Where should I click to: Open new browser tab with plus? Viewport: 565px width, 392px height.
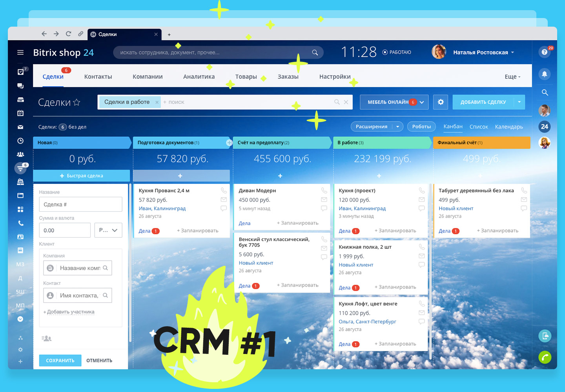tap(169, 34)
